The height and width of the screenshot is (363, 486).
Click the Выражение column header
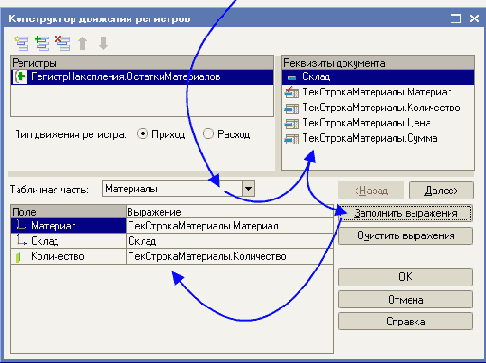point(230,212)
